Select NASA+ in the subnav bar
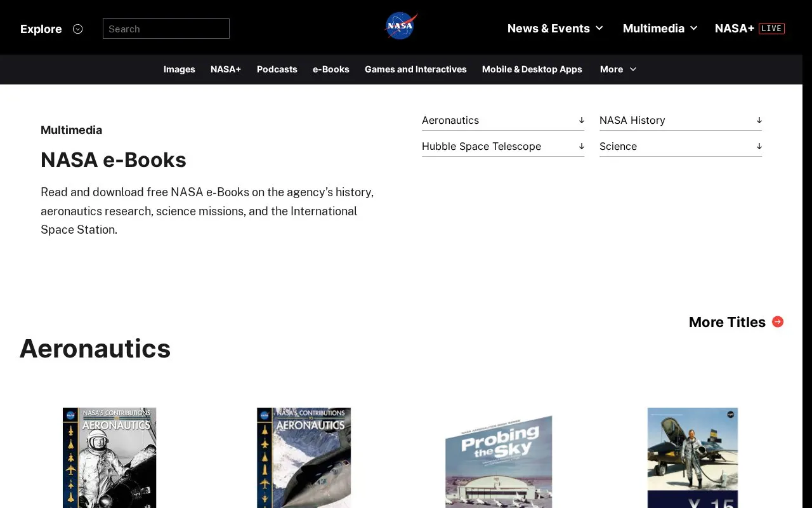812x508 pixels. (226, 69)
